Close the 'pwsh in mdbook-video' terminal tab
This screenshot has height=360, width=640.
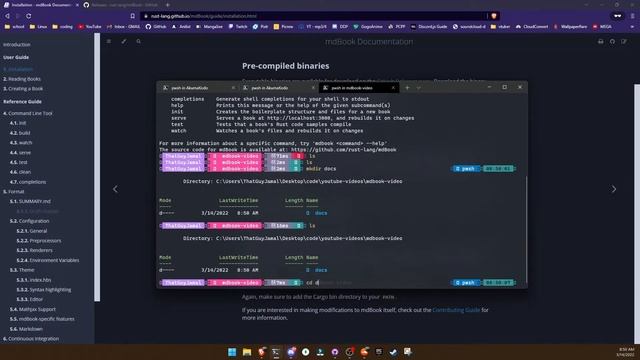[393, 87]
